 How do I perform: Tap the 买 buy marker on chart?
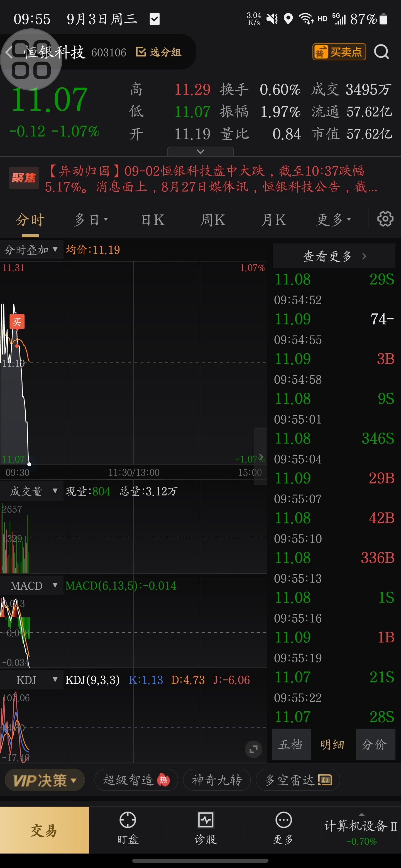(16, 322)
